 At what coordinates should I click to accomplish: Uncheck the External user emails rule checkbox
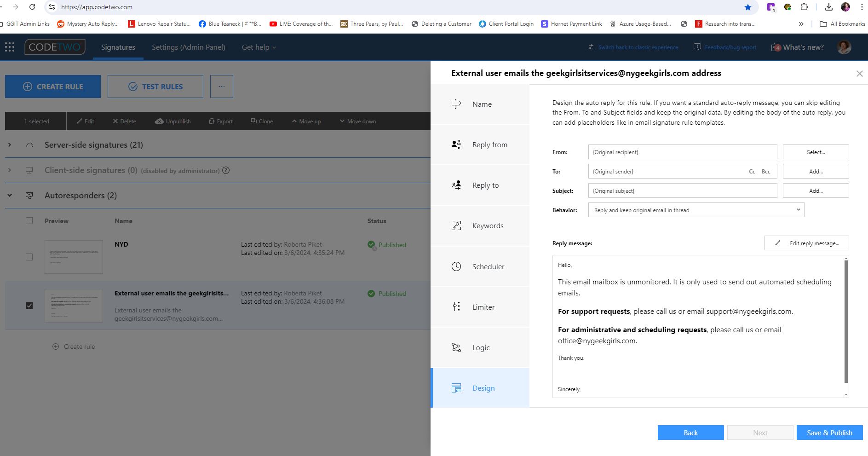(x=29, y=306)
